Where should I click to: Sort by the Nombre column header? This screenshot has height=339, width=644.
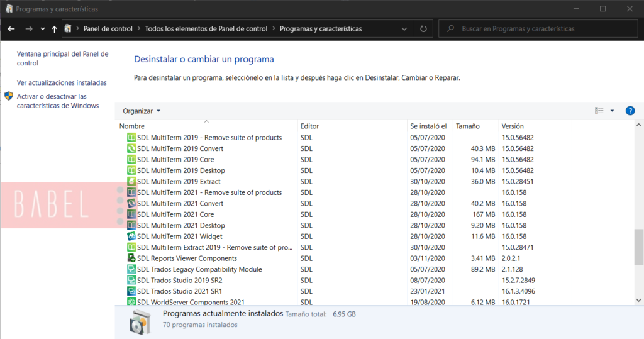click(132, 126)
